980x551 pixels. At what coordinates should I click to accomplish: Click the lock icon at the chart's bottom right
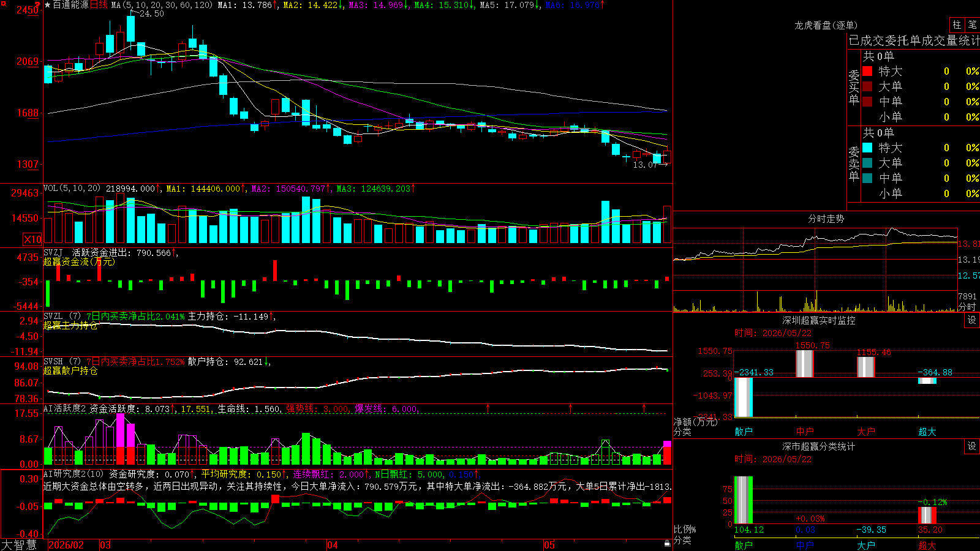[667, 544]
